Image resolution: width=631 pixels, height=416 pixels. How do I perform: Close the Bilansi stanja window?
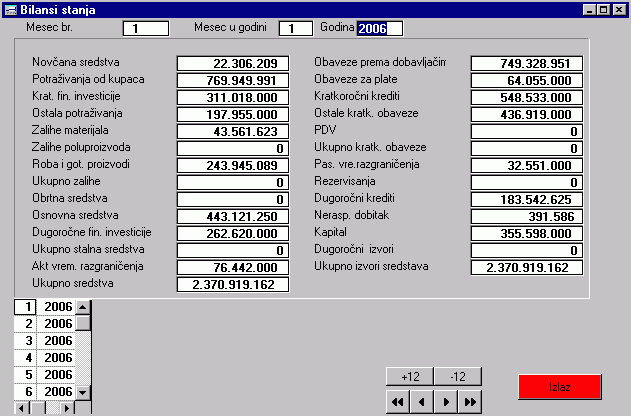[619, 10]
